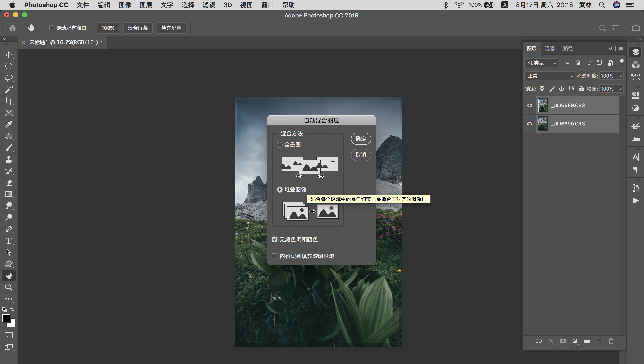This screenshot has width=644, height=364.
Task: Click the delete layer trash icon
Action: (x=611, y=341)
